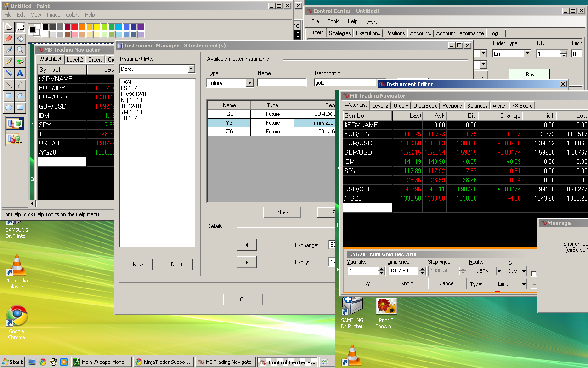Open the Google Chrome desktop shortcut
This screenshot has width=588, height=368.
click(17, 322)
